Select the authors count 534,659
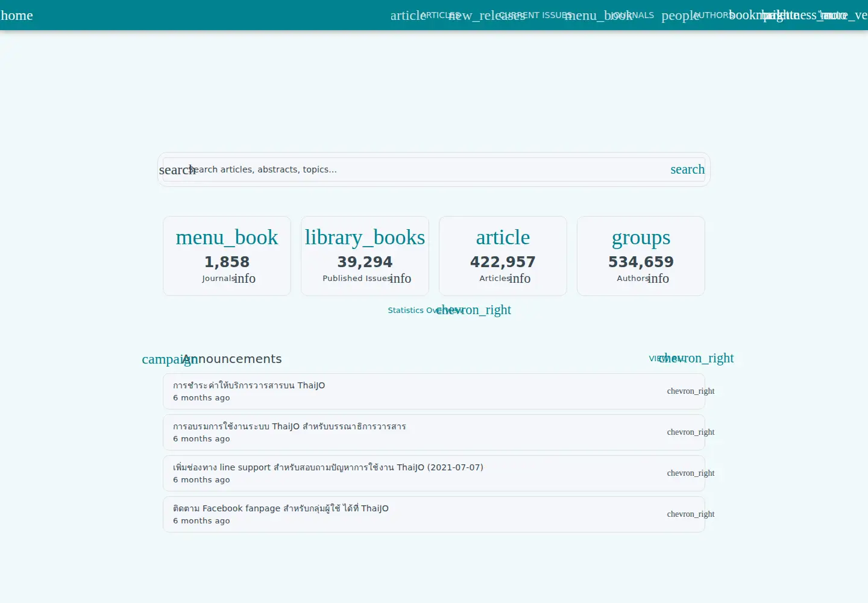The image size is (868, 603). click(641, 262)
